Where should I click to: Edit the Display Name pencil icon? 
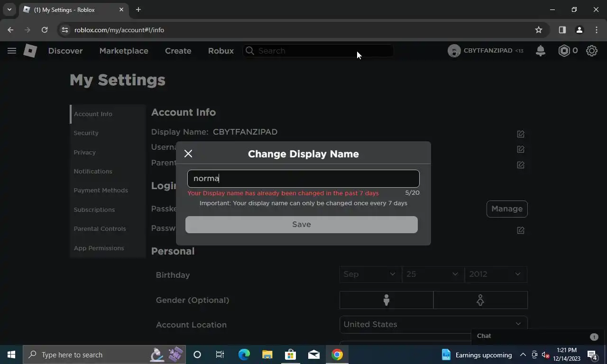click(521, 134)
